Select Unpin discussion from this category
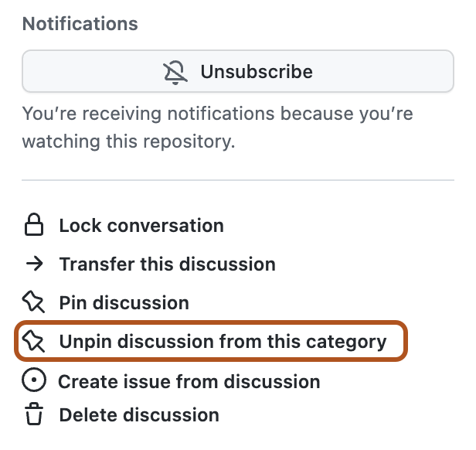Image resolution: width=476 pixels, height=450 pixels. [223, 341]
